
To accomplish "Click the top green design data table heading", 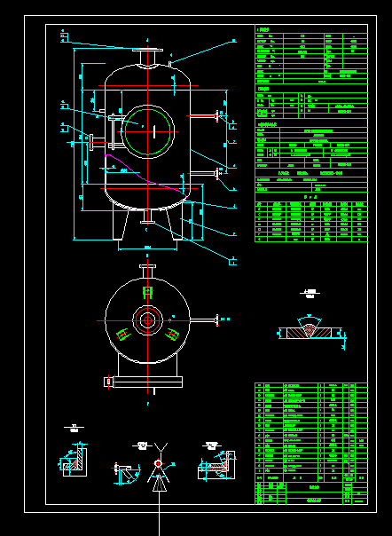I will (x=263, y=30).
